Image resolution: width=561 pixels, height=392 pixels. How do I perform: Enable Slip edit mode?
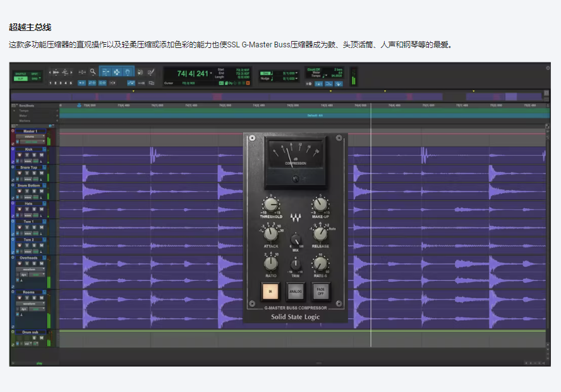click(x=21, y=79)
